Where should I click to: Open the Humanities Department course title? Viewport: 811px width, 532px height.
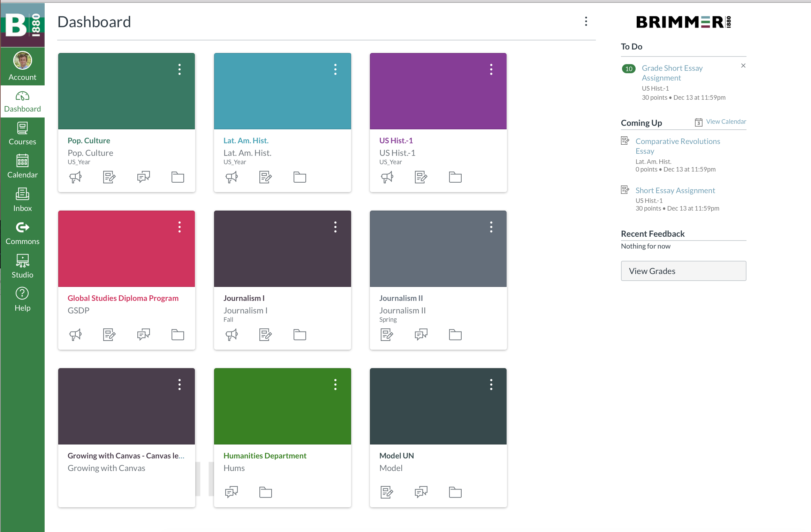(x=265, y=456)
